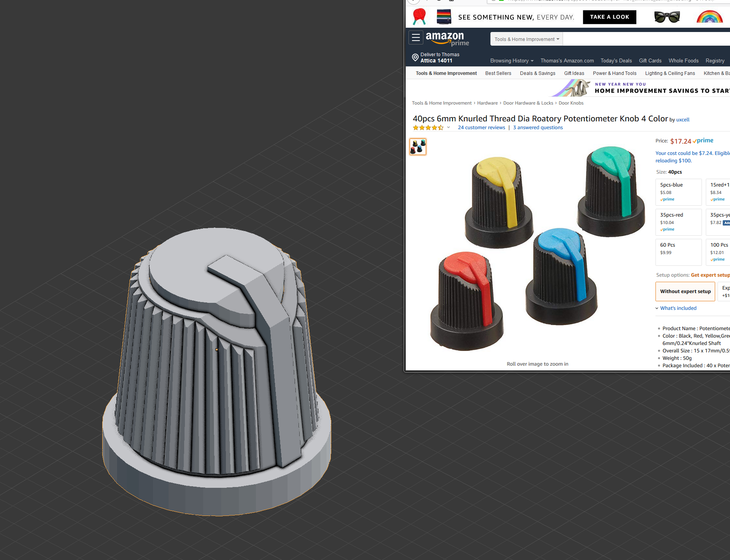The width and height of the screenshot is (730, 560).
Task: Click the Amazon Prime logo
Action: point(447,39)
